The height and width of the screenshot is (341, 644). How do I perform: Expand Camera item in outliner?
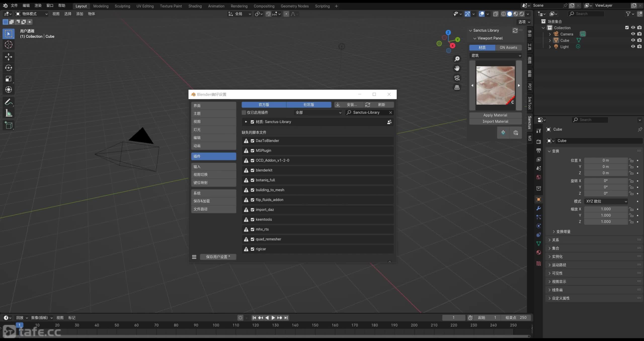[x=550, y=34]
